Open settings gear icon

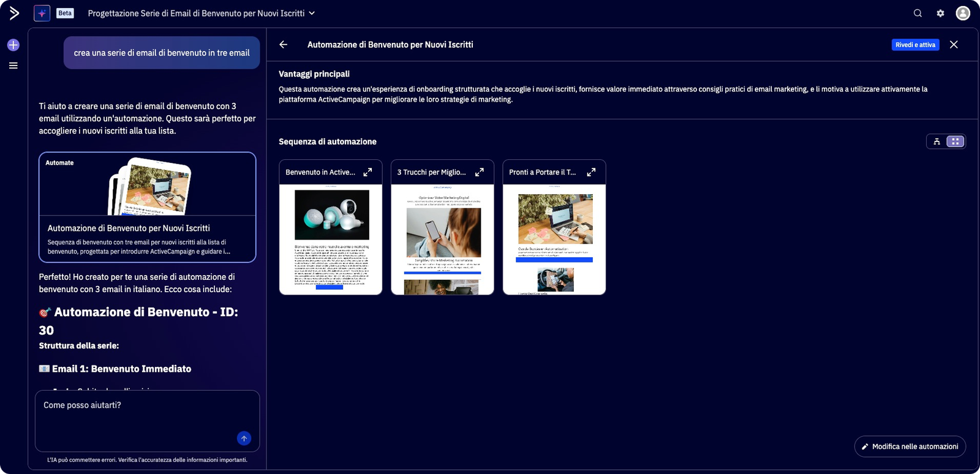click(940, 13)
